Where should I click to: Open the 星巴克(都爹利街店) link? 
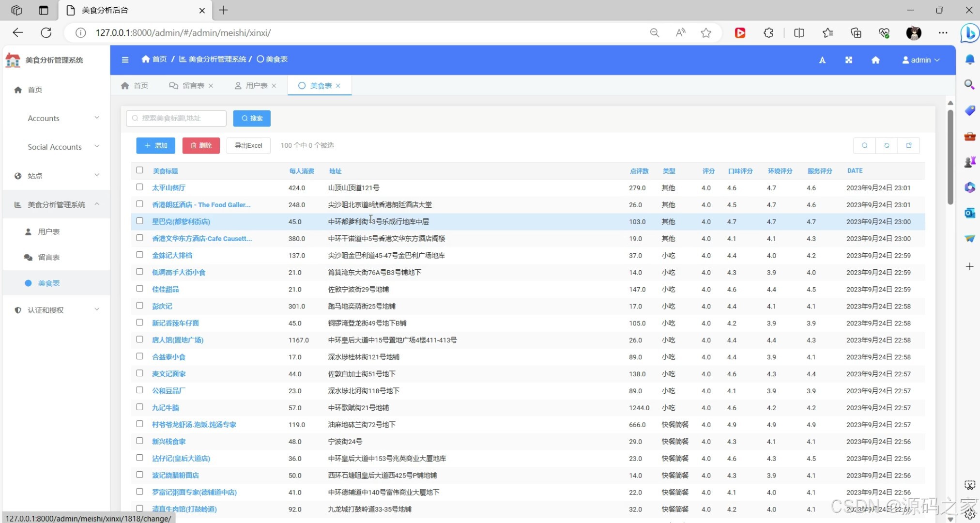point(181,221)
